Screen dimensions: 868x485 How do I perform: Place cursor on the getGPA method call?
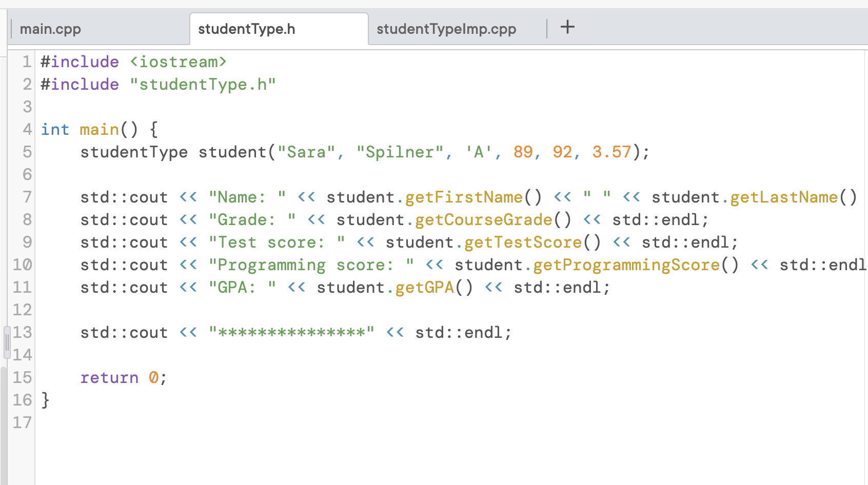click(424, 287)
